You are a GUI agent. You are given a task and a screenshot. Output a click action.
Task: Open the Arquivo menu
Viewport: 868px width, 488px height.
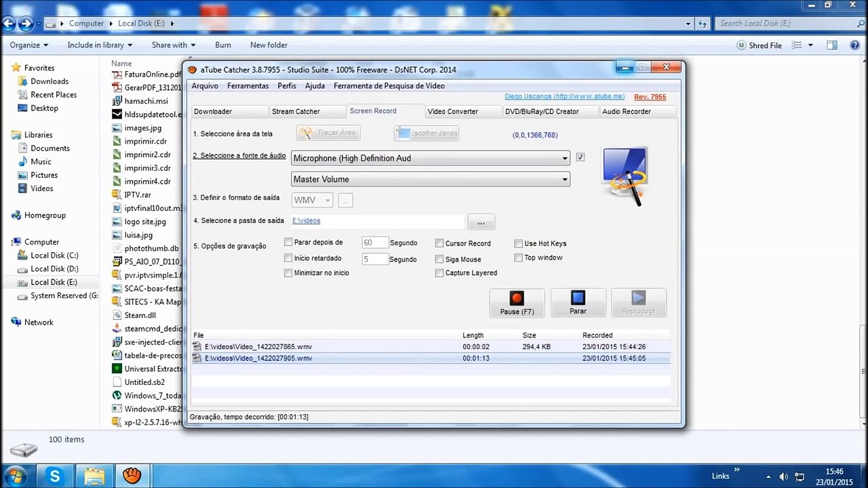(x=205, y=86)
